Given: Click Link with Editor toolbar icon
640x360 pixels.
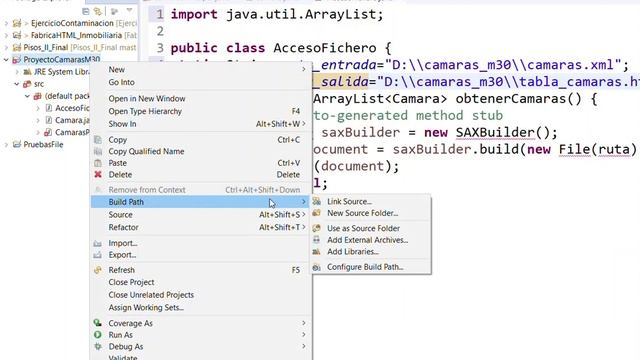Looking at the screenshot, I should (x=98, y=11).
